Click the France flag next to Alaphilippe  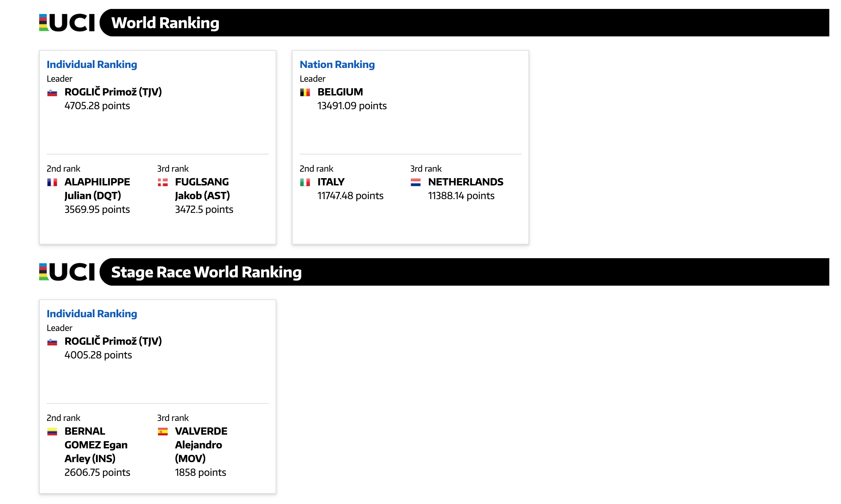pyautogui.click(x=52, y=182)
